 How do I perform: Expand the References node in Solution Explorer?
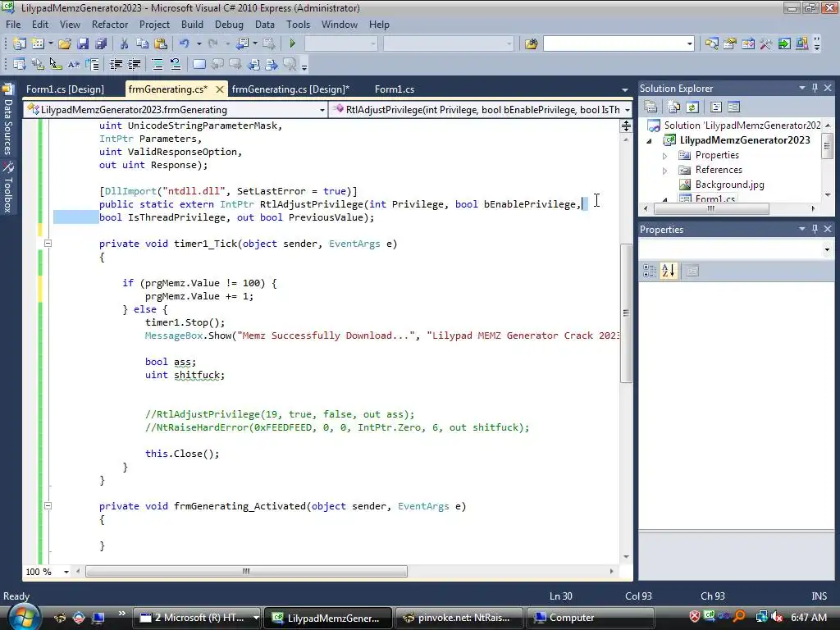pos(664,171)
